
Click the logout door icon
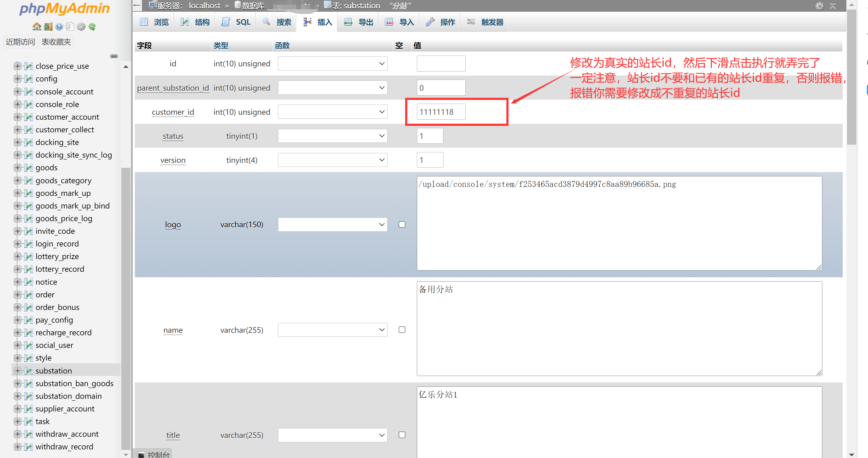click(48, 27)
